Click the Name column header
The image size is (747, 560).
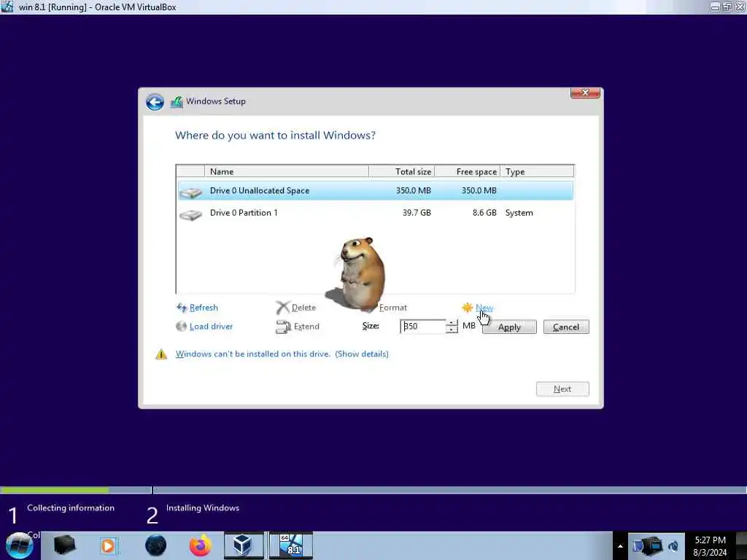click(x=286, y=171)
